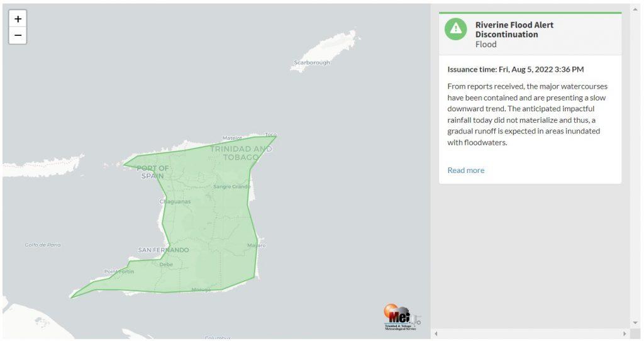The image size is (644, 341).
Task: Click the Scarborough label on Tobago
Action: [x=312, y=62]
